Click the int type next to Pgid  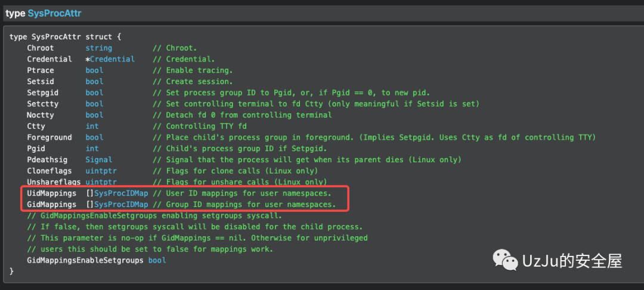pos(92,149)
